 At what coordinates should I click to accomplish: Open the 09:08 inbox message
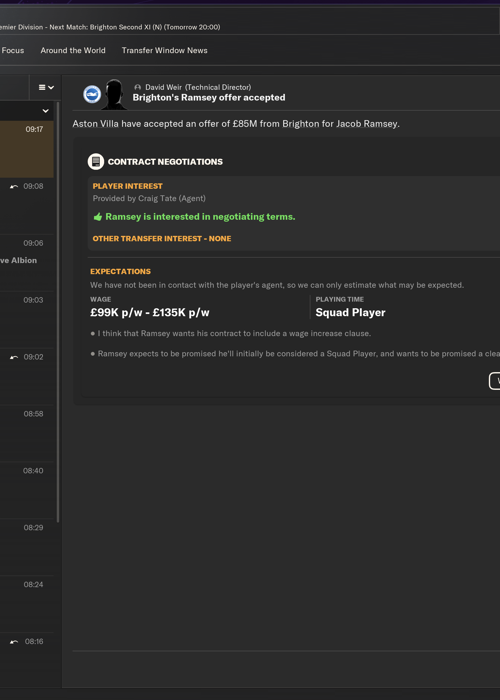(27, 206)
